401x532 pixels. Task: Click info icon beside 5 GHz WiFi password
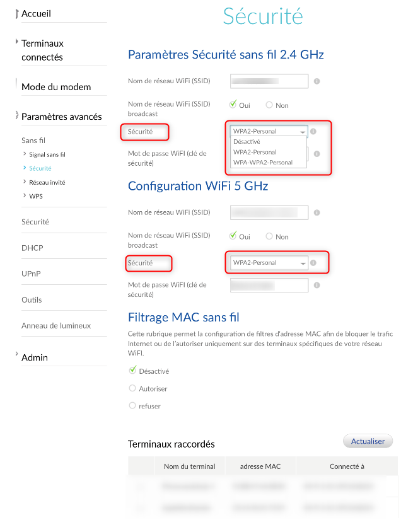(x=317, y=285)
